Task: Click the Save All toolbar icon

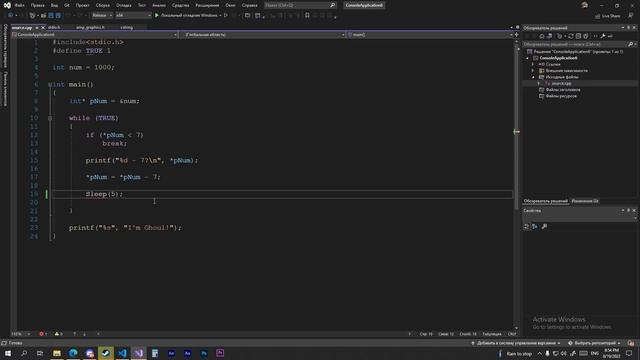Action: 58,16
